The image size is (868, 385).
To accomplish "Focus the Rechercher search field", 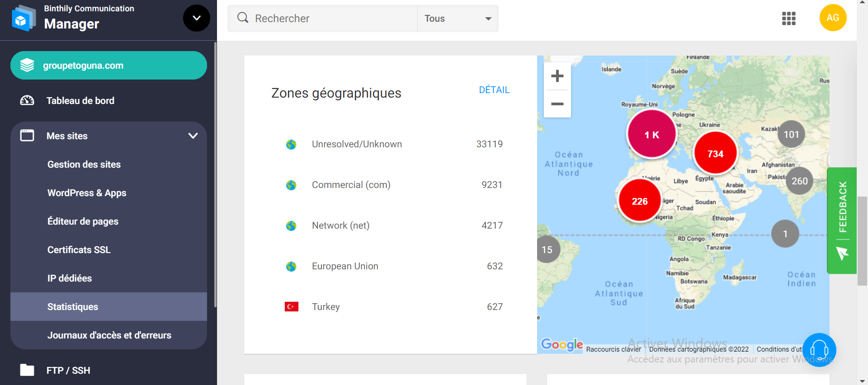I will 322,19.
